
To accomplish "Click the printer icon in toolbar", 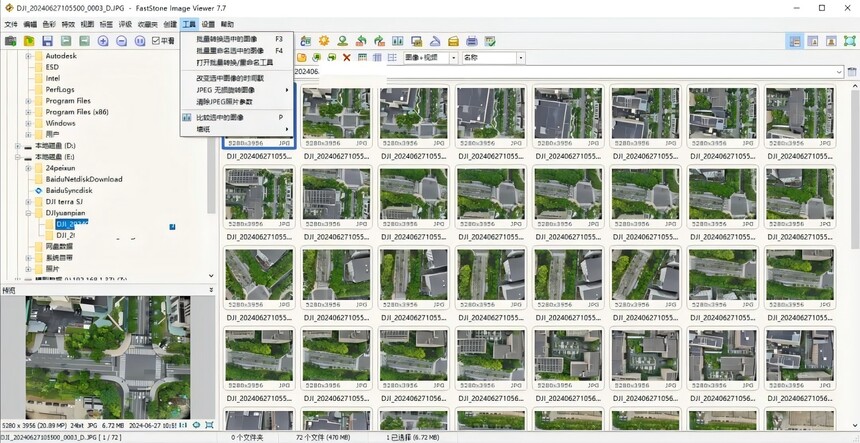I will (472, 41).
